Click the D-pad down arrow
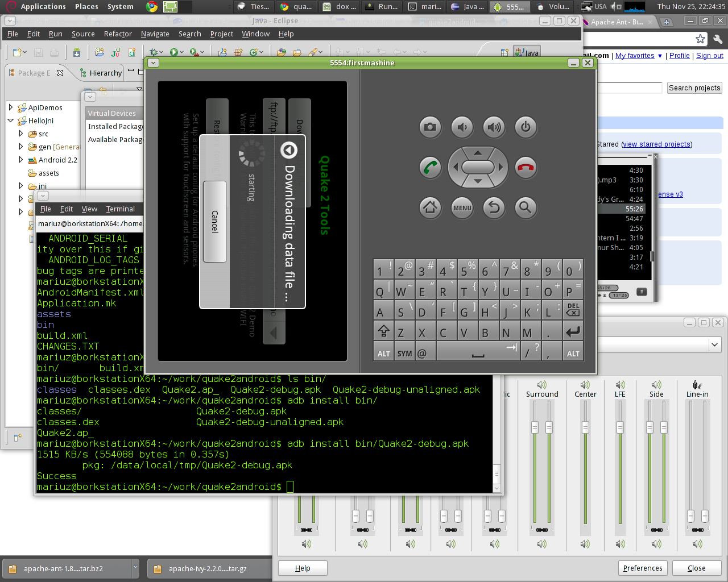 tap(478, 181)
